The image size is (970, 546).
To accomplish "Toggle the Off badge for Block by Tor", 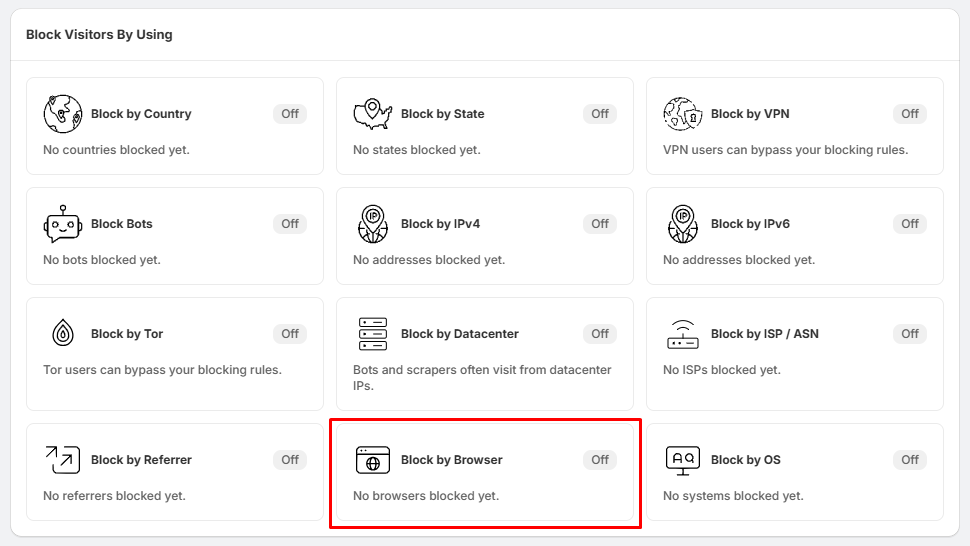I will coord(290,334).
